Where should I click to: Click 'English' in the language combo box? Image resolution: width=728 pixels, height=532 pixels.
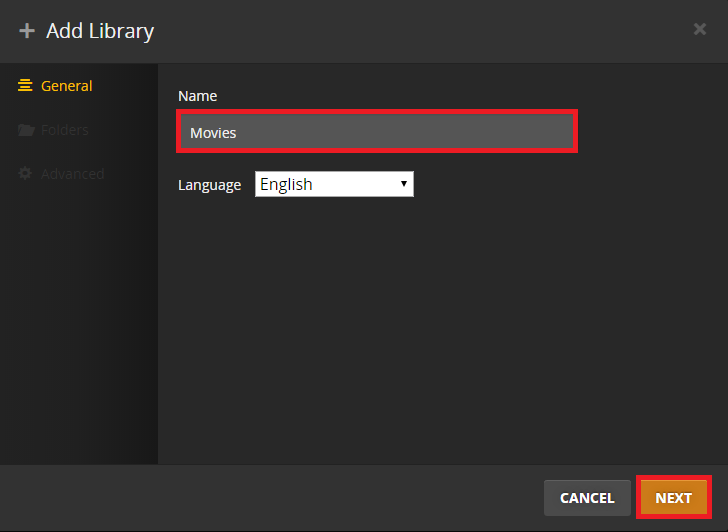coord(287,184)
